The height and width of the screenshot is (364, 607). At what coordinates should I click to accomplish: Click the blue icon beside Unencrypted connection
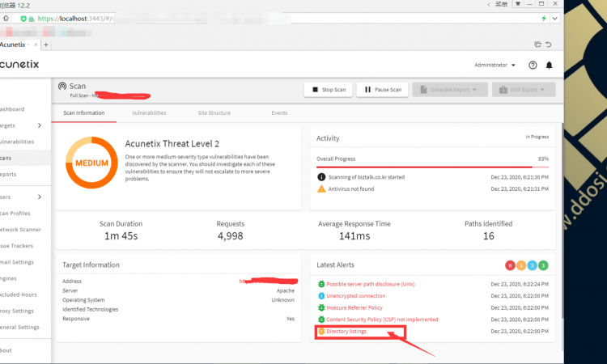[x=321, y=296]
